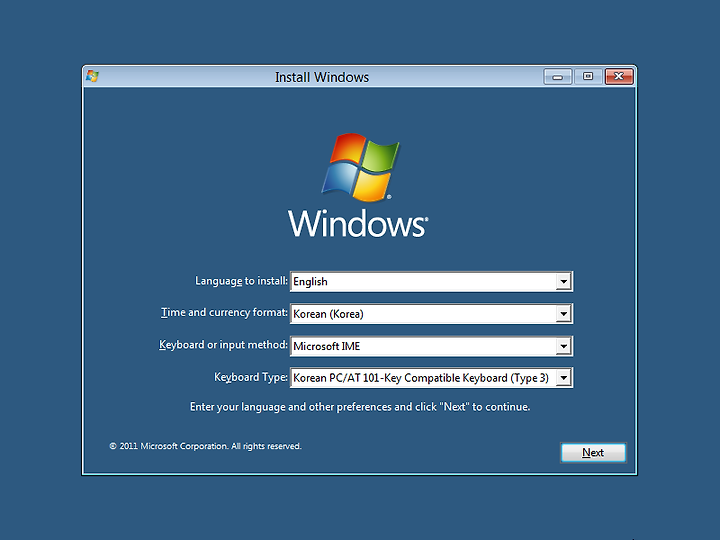Click the Windows flag icon in title bar
Viewport: 720px width, 540px height.
pos(92,76)
